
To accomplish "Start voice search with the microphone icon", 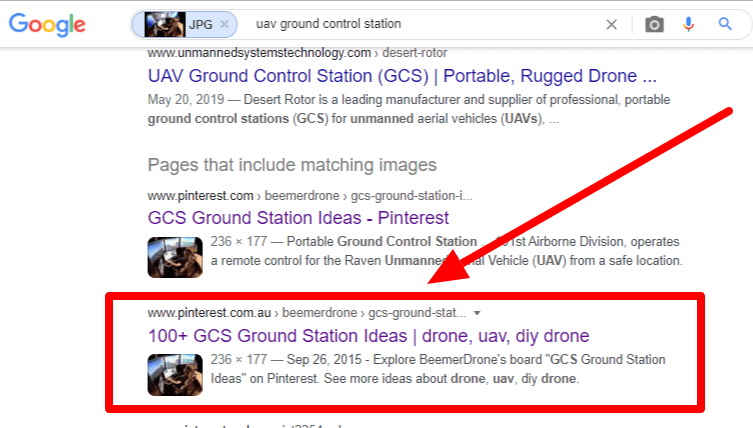I will coord(689,24).
